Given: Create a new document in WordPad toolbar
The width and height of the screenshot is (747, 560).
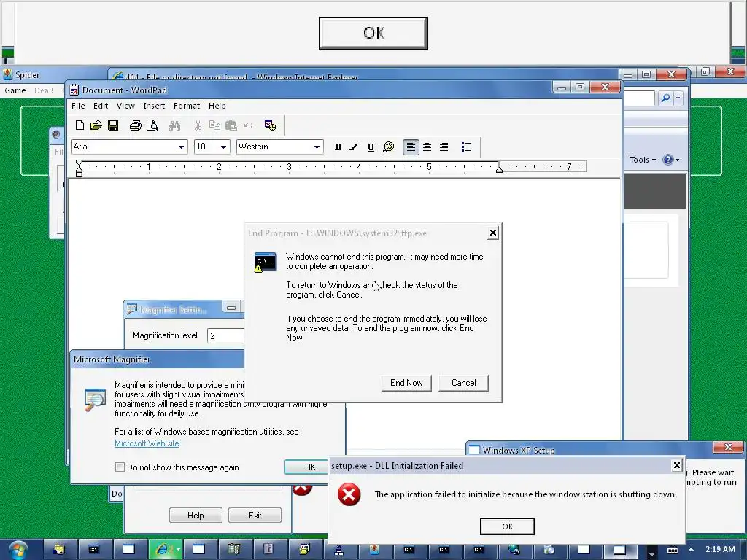Looking at the screenshot, I should [x=80, y=125].
